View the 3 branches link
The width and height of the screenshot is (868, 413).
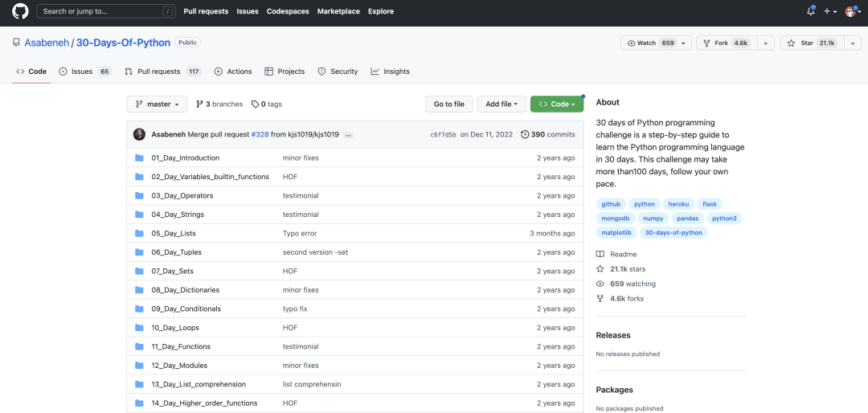tap(219, 104)
